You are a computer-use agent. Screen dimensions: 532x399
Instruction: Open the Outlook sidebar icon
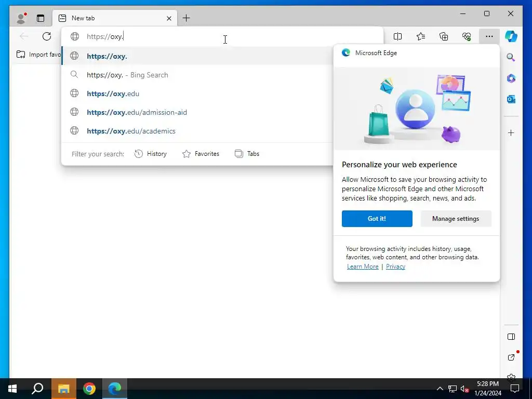(511, 99)
